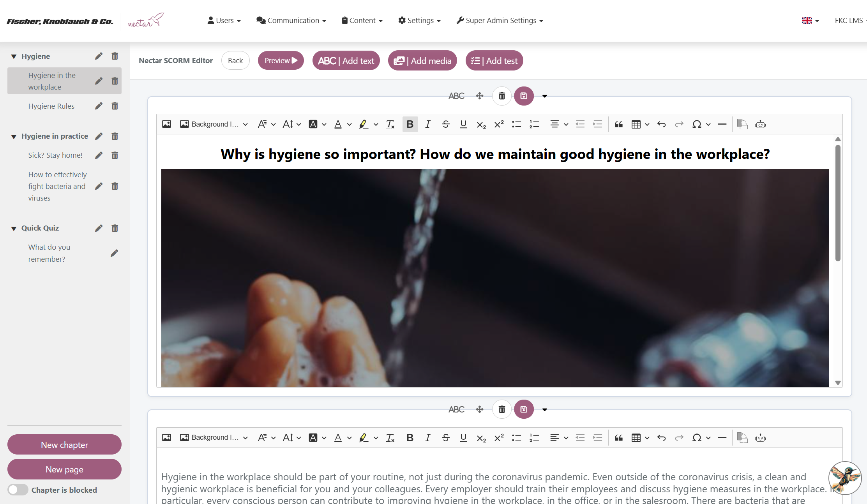
Task: Toggle italic in second editor toolbar
Action: (428, 438)
